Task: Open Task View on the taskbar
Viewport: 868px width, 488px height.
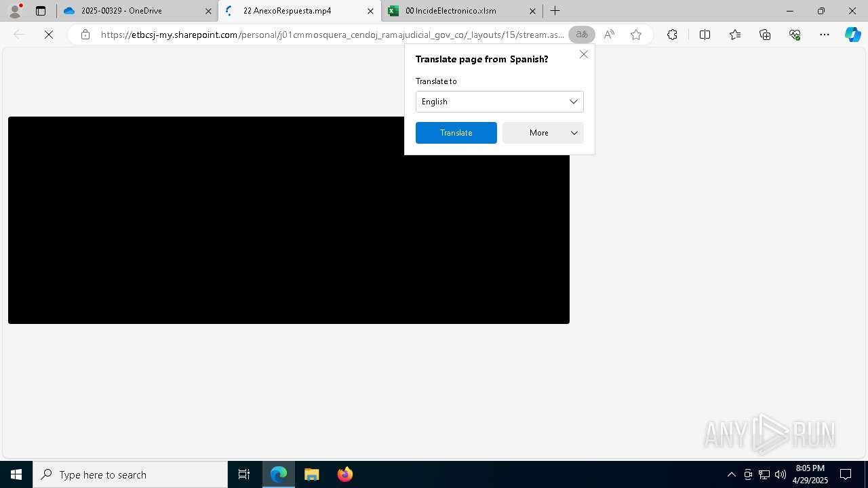Action: coord(244,474)
